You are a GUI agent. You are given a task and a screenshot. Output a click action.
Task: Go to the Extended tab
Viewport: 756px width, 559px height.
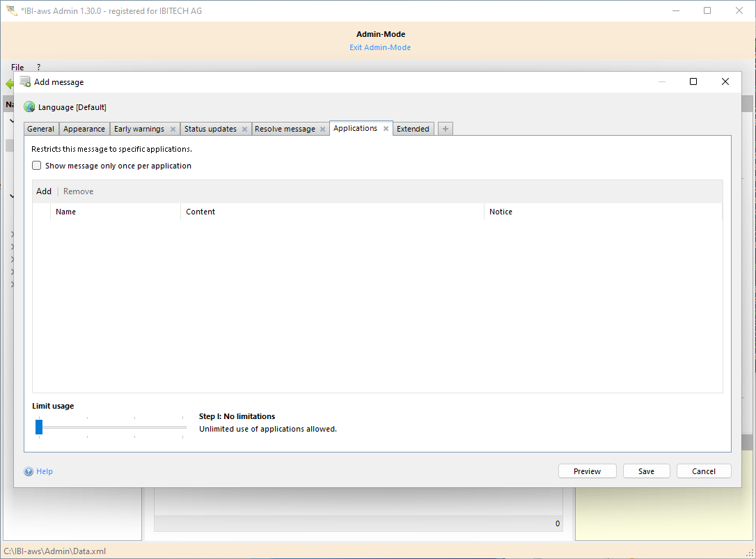pyautogui.click(x=413, y=129)
